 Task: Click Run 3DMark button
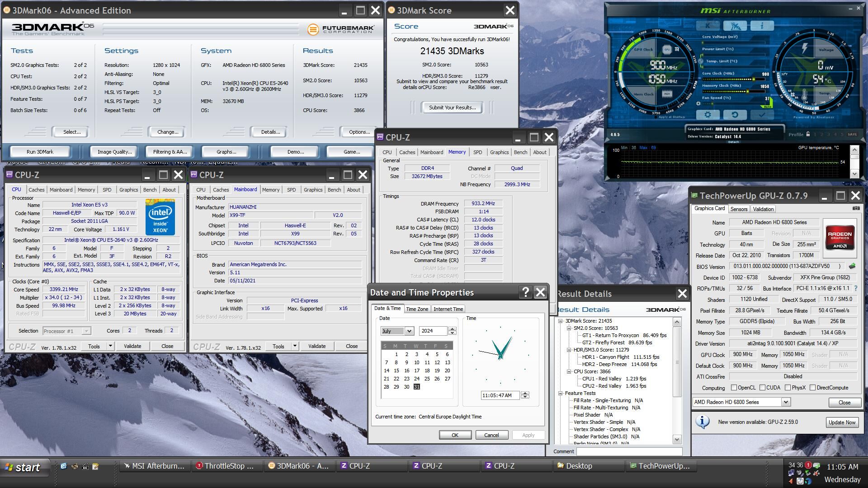point(40,152)
